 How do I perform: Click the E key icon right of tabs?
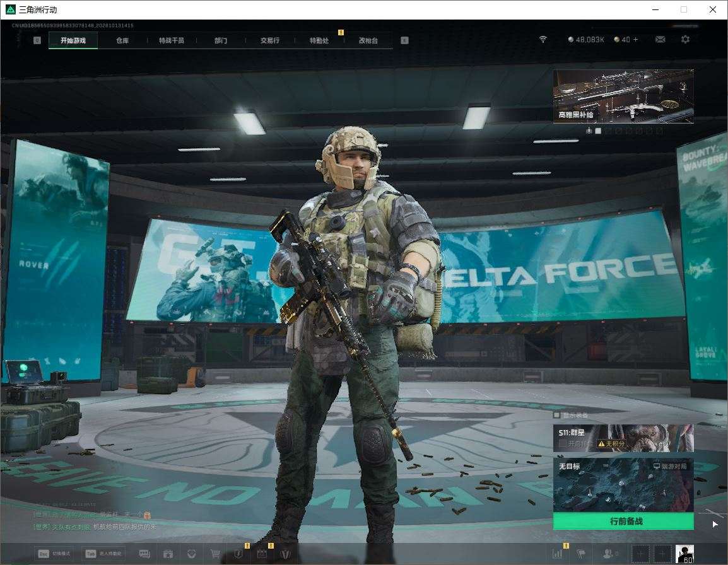pos(404,40)
